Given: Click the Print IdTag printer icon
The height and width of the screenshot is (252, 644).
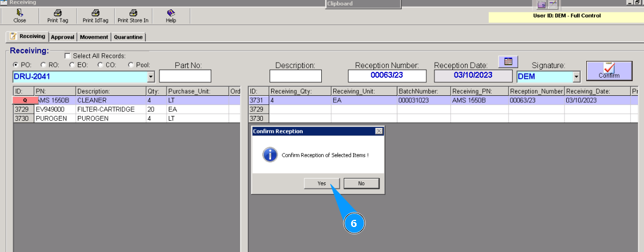Looking at the screenshot, I should [x=95, y=13].
